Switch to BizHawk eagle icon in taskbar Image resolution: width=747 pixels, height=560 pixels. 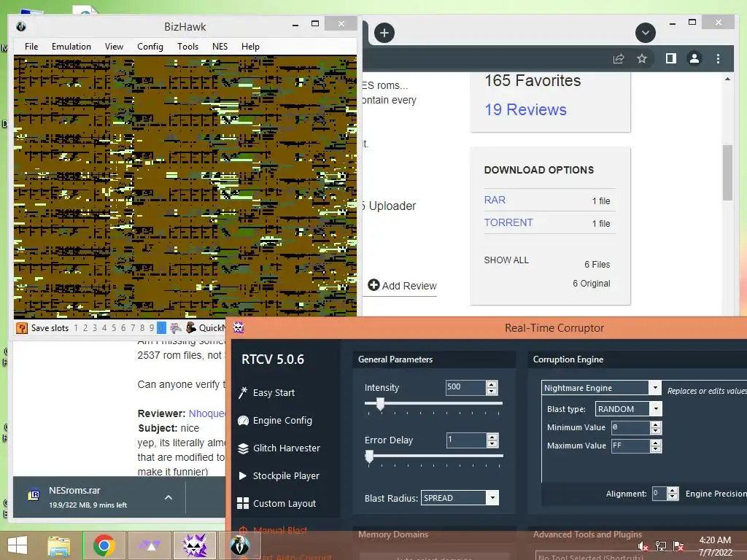[240, 545]
